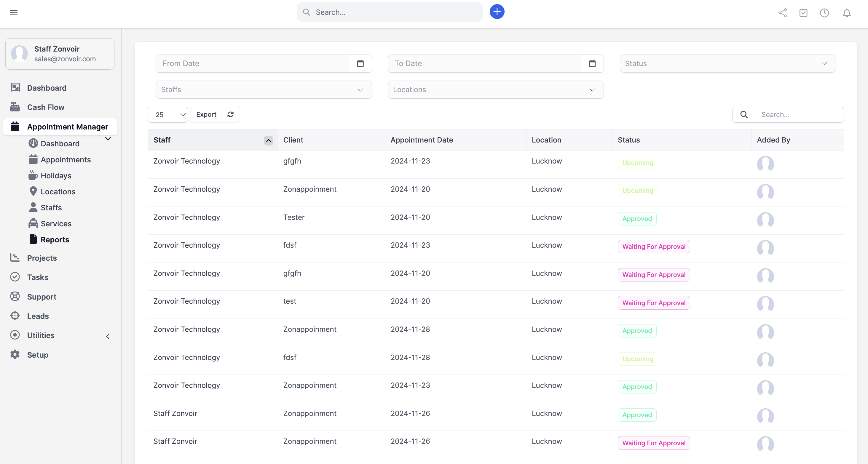Click the From Date calendar picker
The height and width of the screenshot is (464, 868).
(360, 63)
